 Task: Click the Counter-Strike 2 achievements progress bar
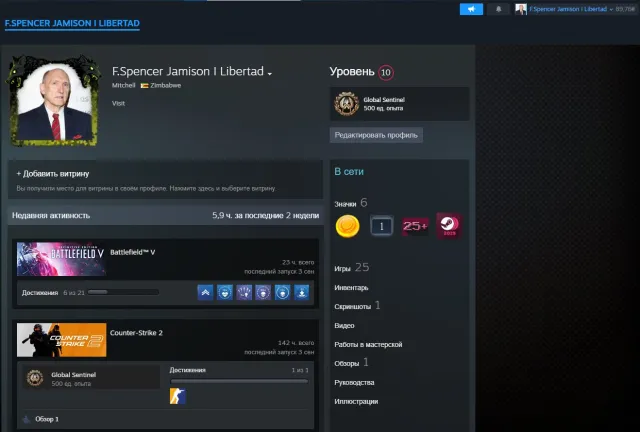239,381
